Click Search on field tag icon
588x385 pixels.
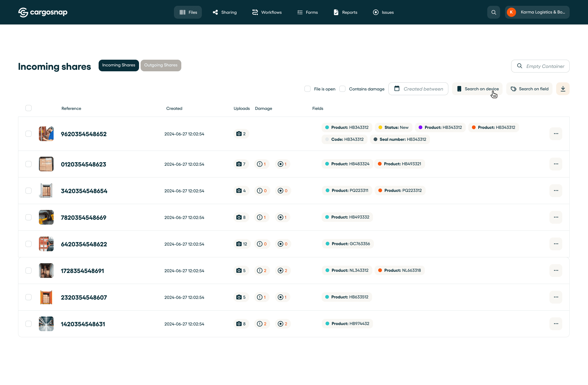[x=514, y=89]
